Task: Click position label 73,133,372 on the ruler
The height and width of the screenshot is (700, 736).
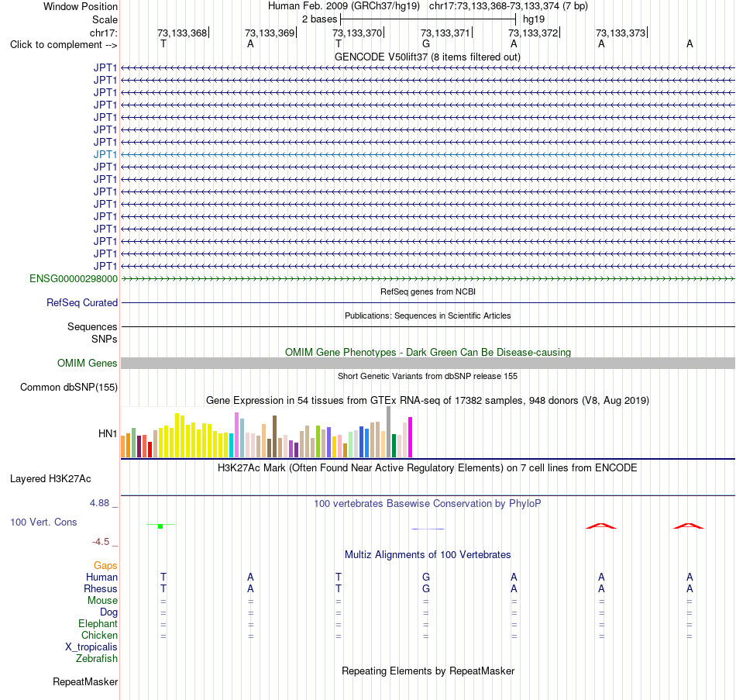Action: [x=533, y=33]
